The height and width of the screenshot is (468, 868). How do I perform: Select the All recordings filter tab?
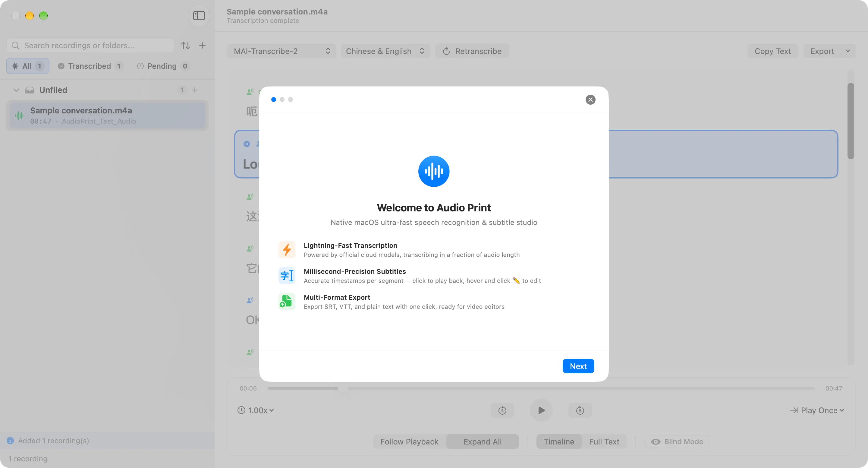click(x=28, y=66)
